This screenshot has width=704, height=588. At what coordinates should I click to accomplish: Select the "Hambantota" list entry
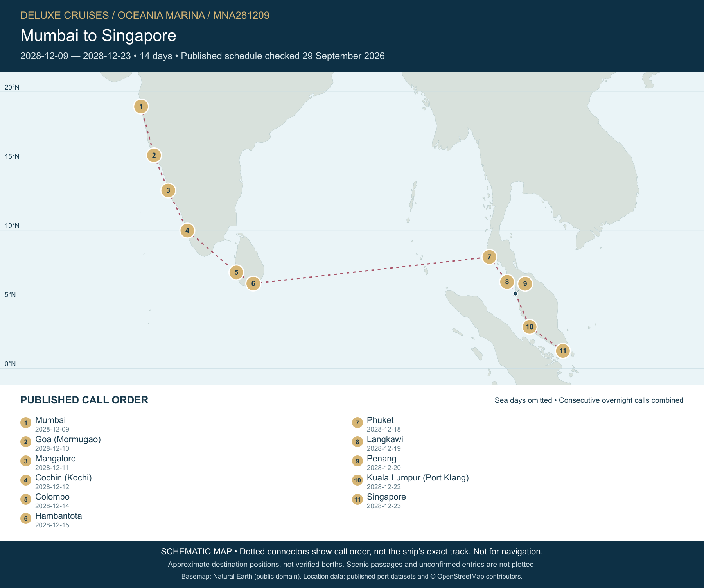[59, 516]
